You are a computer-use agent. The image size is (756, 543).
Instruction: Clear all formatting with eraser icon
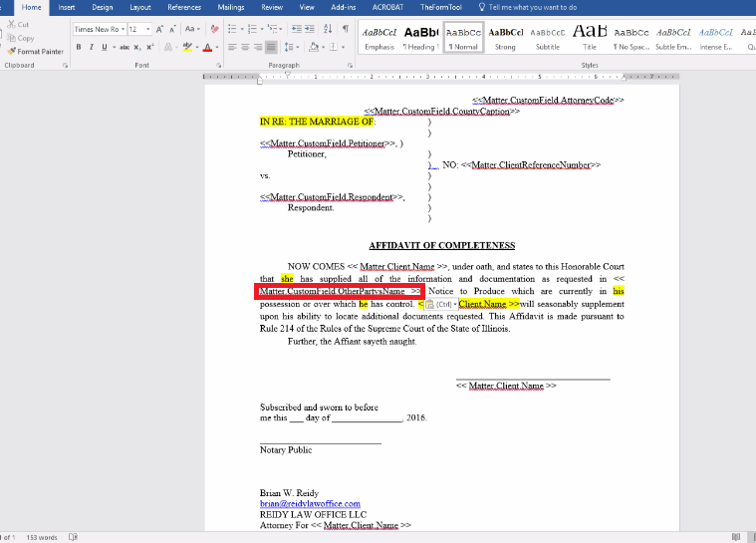point(214,30)
